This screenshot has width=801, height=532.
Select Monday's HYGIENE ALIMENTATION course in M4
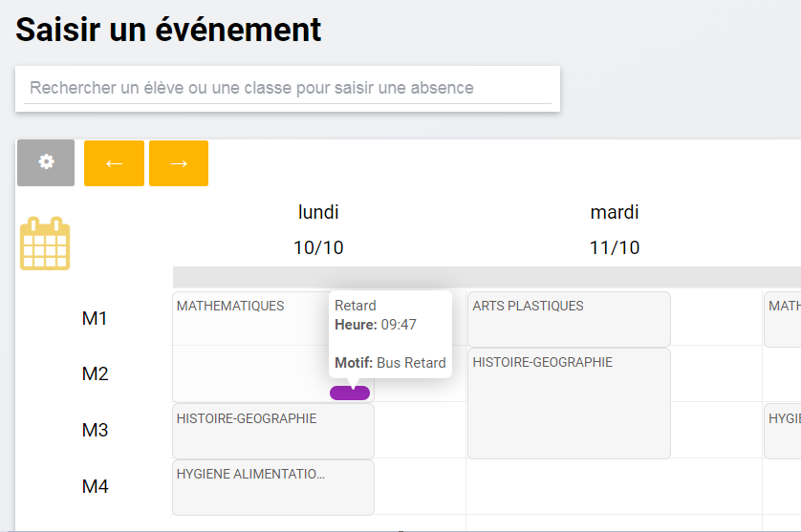tap(272, 487)
